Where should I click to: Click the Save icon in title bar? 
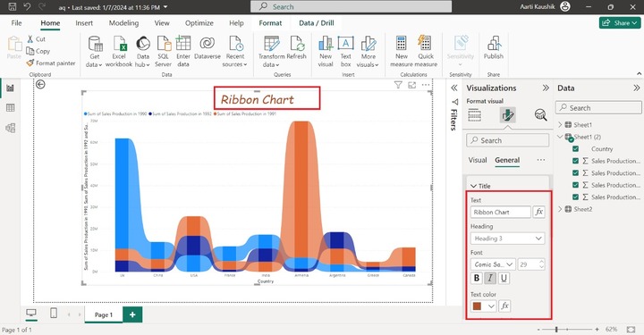(13, 6)
